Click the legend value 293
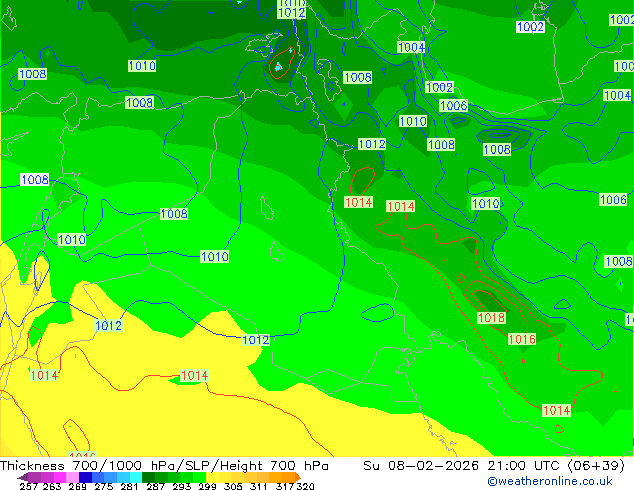The image size is (634, 490). [x=182, y=486]
